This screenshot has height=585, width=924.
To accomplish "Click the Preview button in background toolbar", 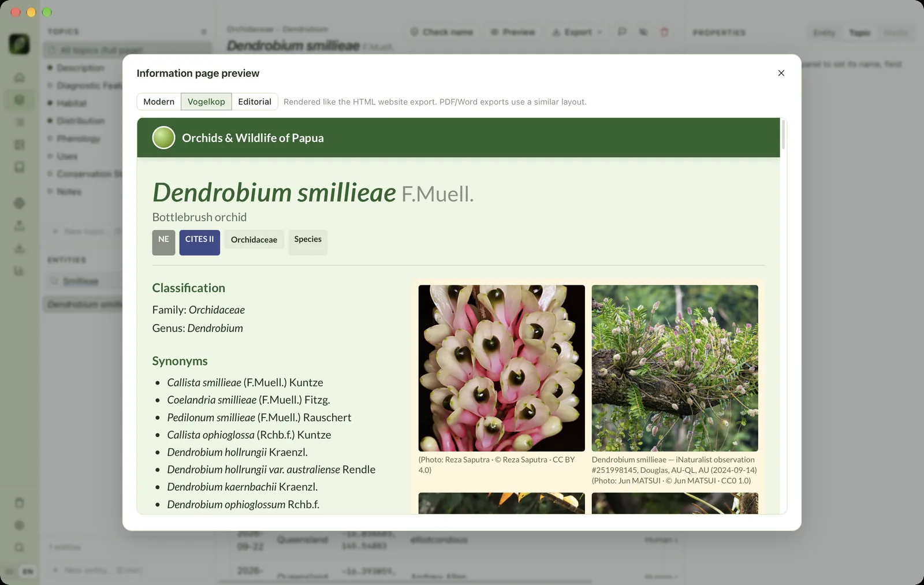I will (512, 32).
